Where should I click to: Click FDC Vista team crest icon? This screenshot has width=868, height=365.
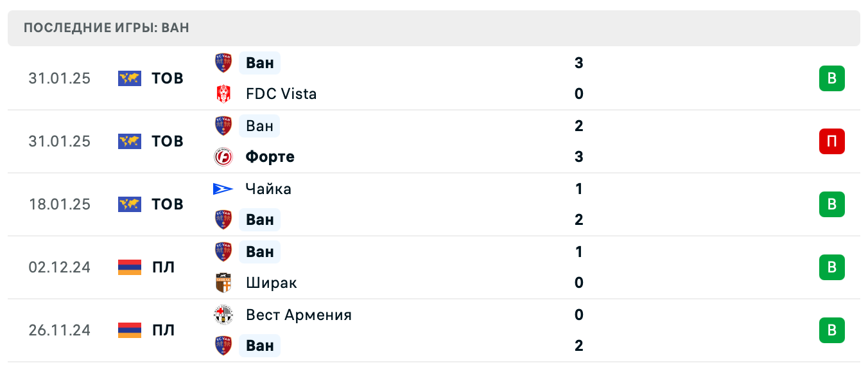point(223,94)
